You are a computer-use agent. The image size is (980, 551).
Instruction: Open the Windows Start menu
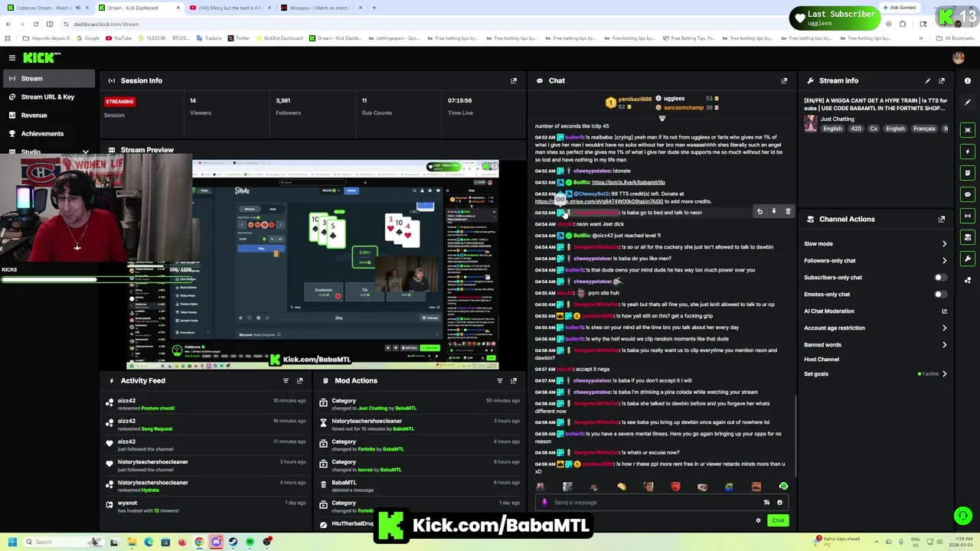coord(12,542)
